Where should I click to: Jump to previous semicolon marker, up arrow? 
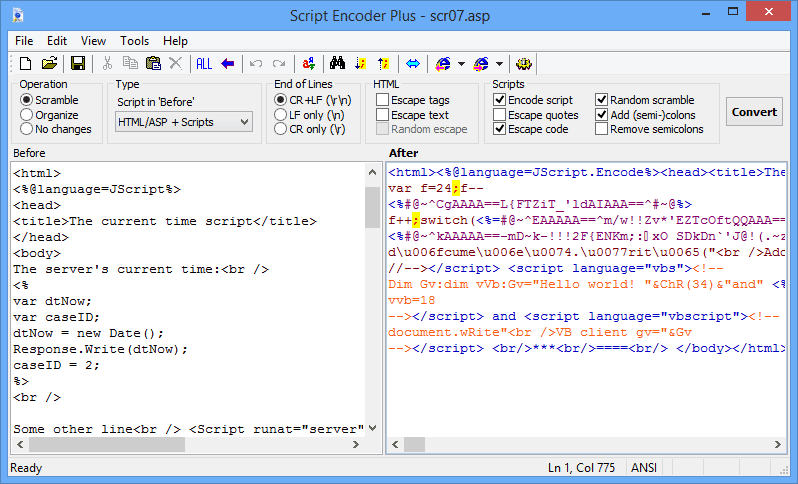(384, 64)
